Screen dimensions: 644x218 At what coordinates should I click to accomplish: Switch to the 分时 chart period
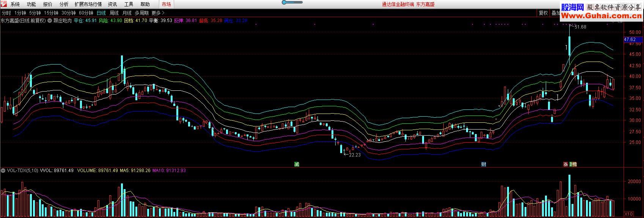[x=6, y=13]
